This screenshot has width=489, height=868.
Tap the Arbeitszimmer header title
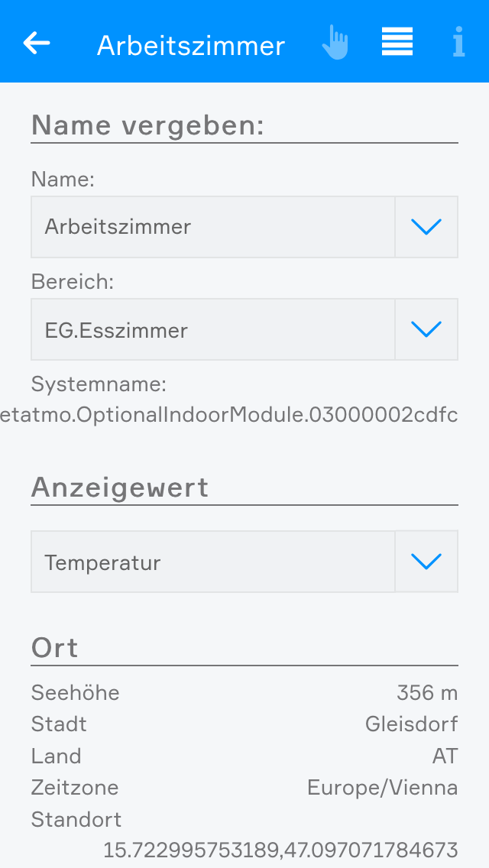coord(191,46)
